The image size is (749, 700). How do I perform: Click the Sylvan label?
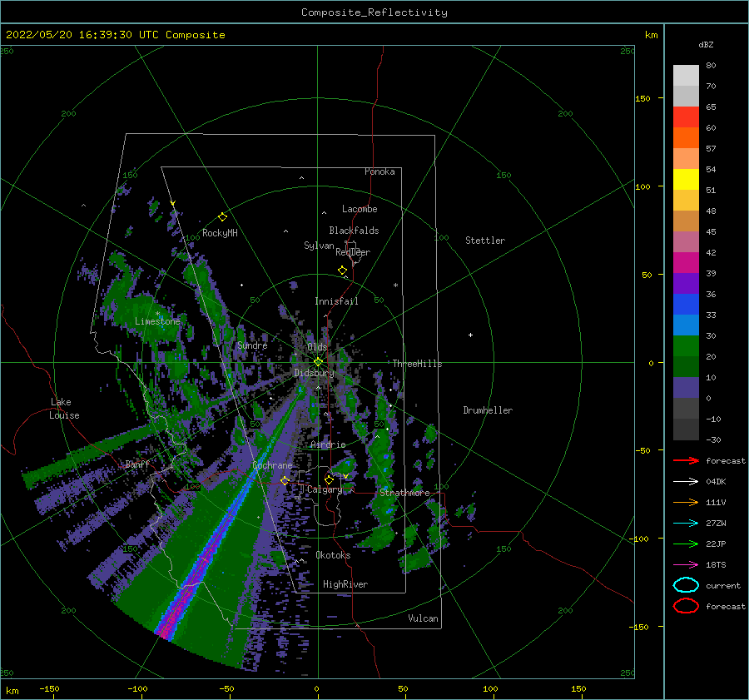point(319,246)
